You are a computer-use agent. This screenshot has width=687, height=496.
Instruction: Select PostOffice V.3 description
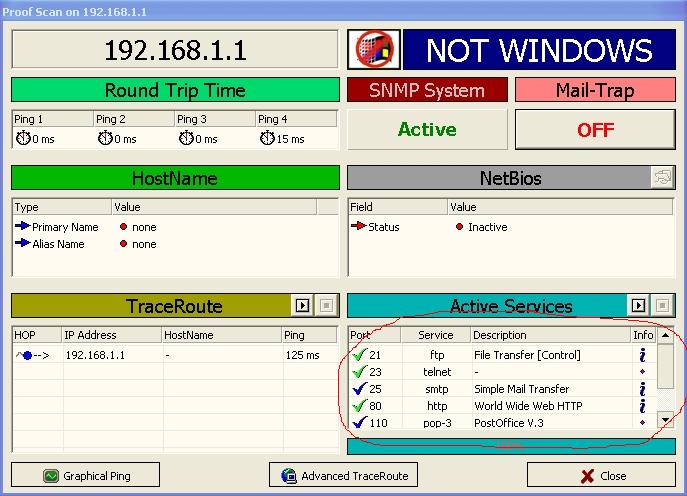coord(509,423)
